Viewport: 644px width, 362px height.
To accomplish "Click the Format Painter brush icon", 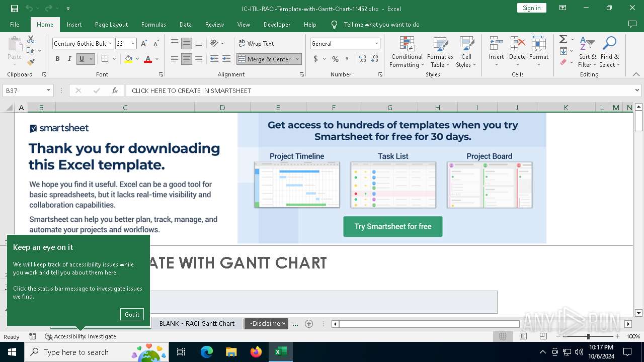I will (31, 62).
